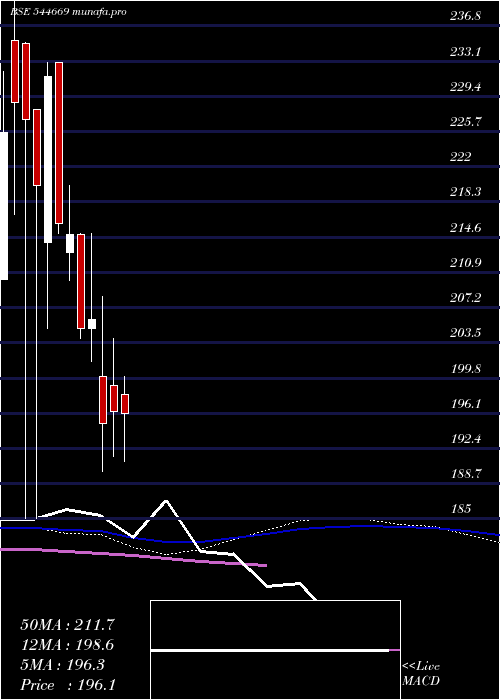
Task: Click the BSE 544669 munafa.pro title
Action: 68,12
